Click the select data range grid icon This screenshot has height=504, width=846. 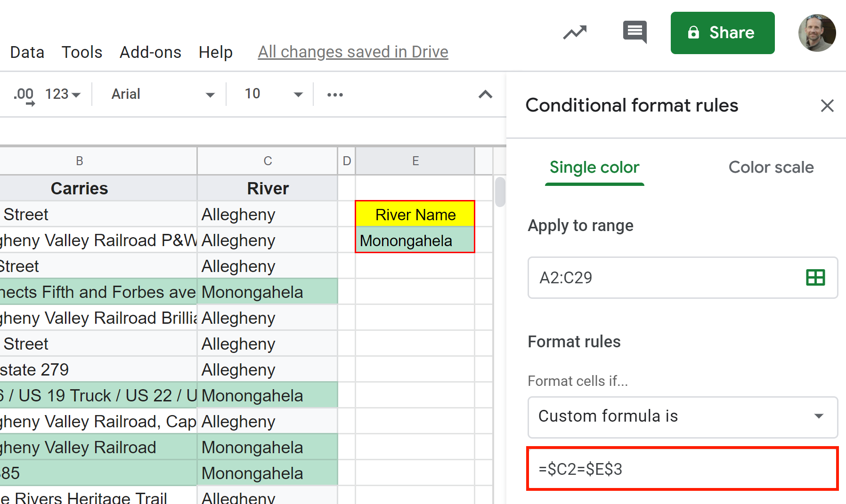816,278
